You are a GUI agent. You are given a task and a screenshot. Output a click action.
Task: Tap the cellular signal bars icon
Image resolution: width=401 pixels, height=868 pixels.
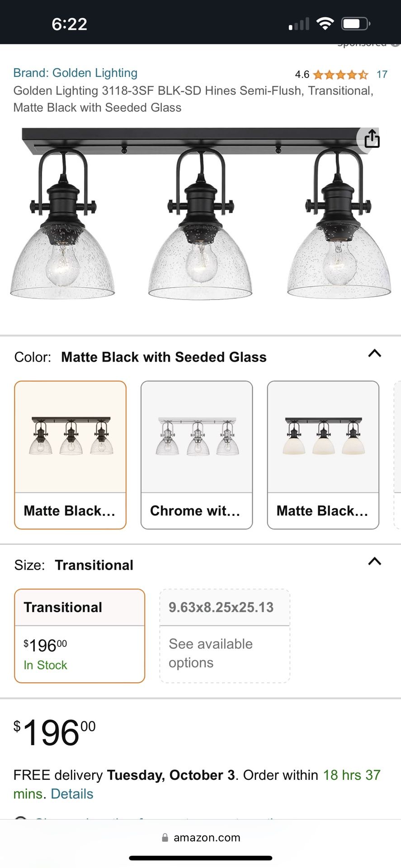coord(299,24)
